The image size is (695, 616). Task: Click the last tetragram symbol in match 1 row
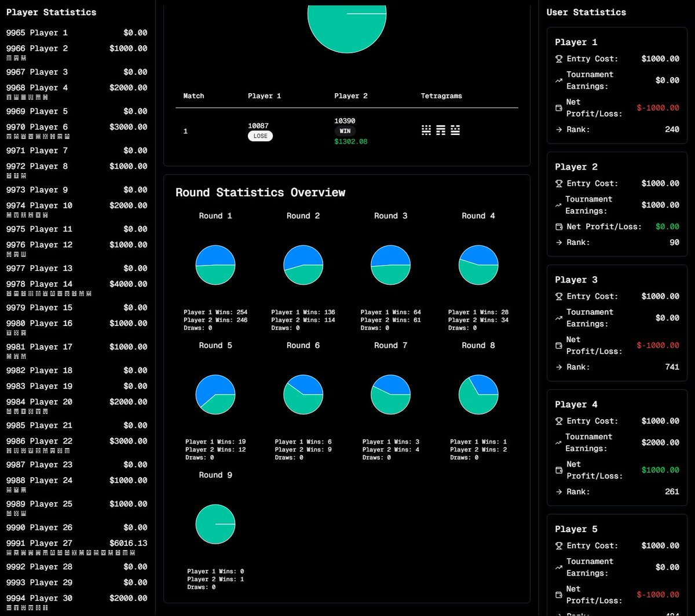455,130
